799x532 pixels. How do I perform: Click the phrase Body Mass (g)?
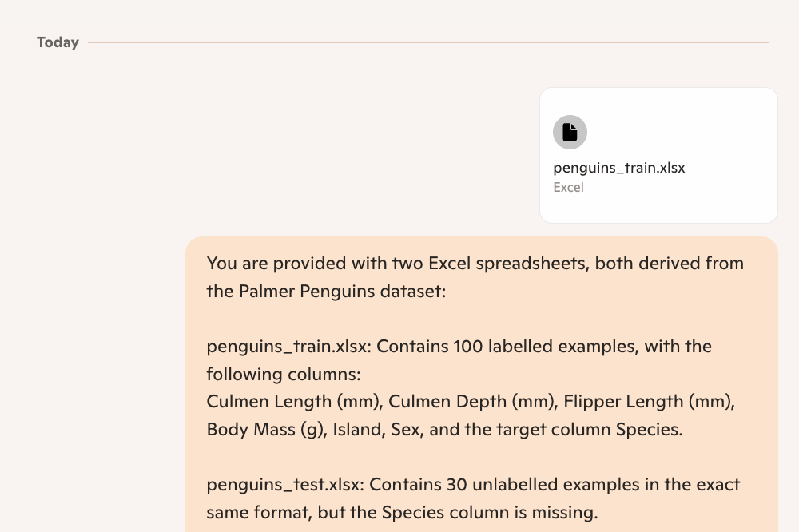click(265, 430)
